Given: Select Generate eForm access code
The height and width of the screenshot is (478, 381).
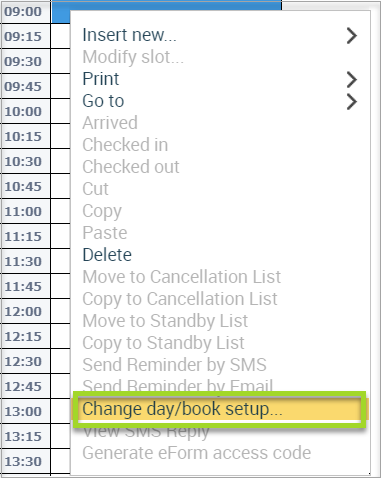Looking at the screenshot, I should click(197, 453).
